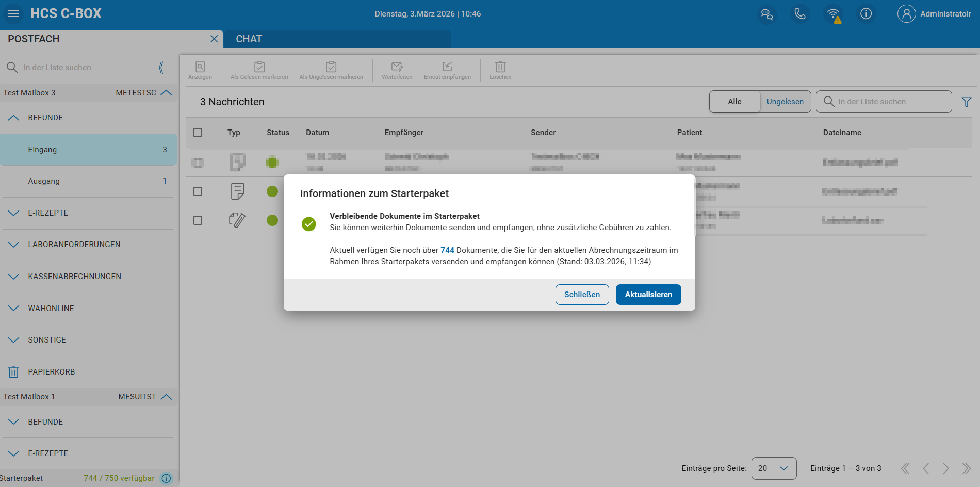Click the Typ column header

tap(234, 133)
